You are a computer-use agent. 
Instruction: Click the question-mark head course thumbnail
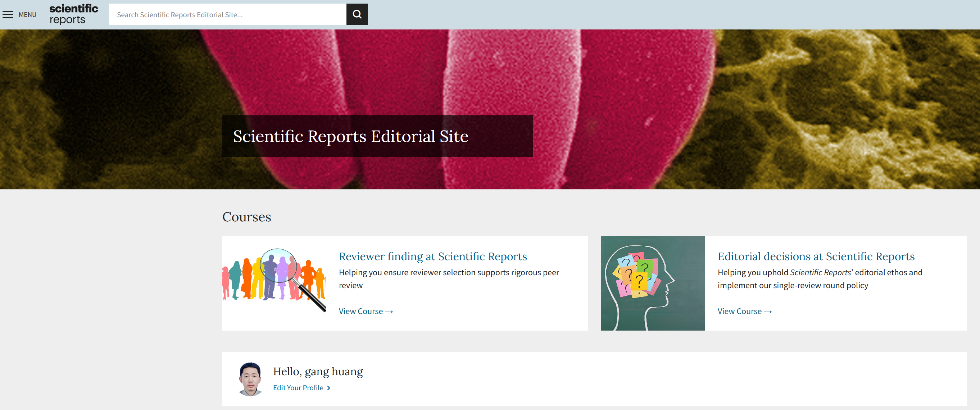click(x=653, y=283)
